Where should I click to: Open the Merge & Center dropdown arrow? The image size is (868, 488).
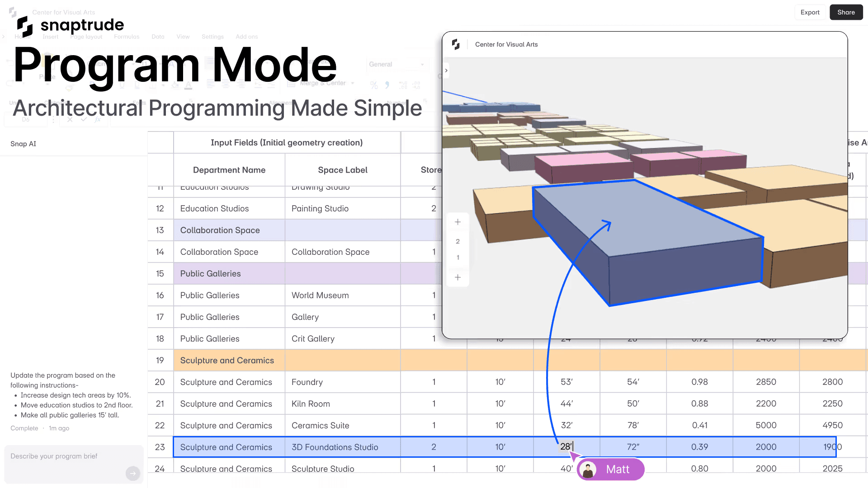click(x=353, y=83)
